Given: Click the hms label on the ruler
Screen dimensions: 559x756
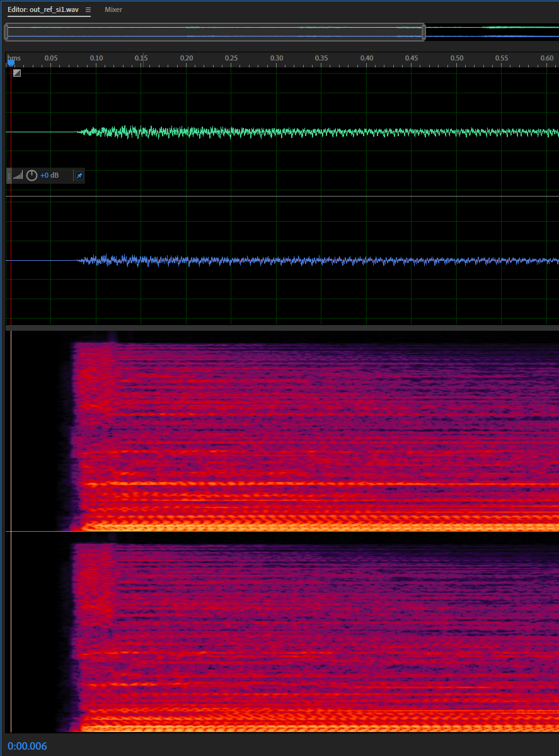Looking at the screenshot, I should (x=14, y=58).
